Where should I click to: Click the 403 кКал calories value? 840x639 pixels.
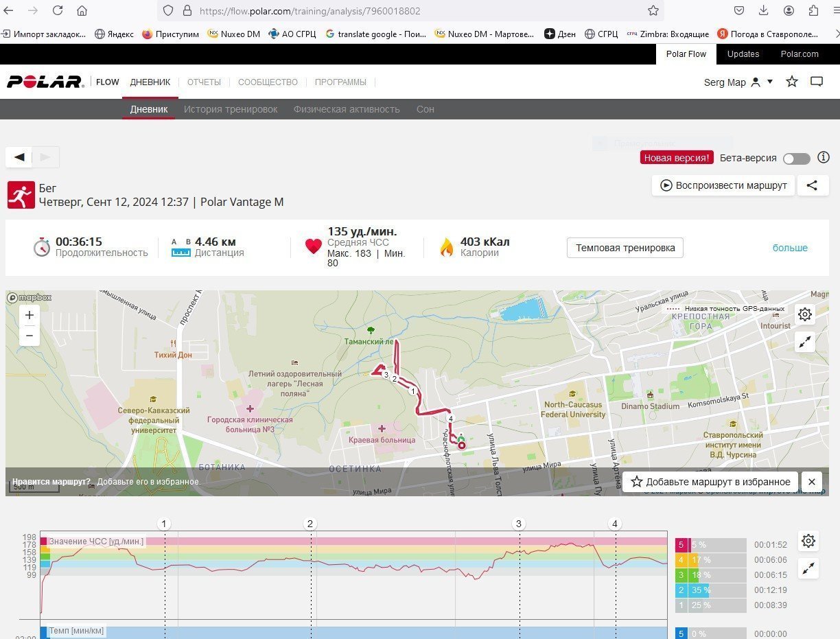(x=485, y=242)
